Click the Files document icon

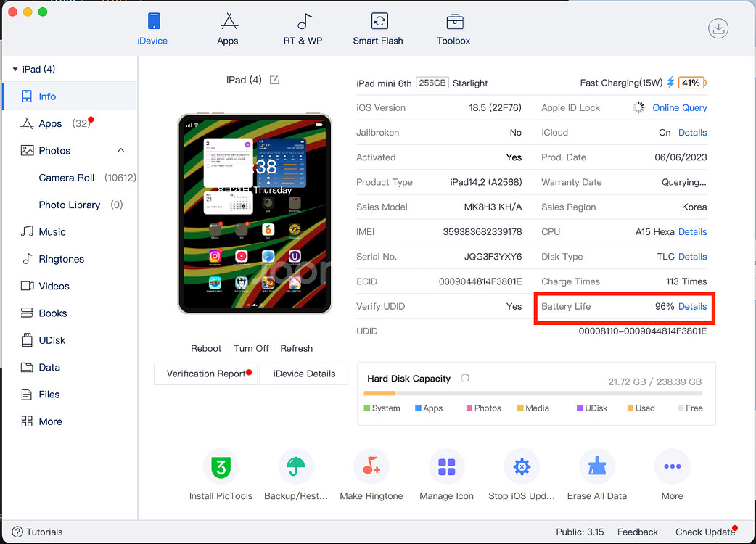click(27, 394)
